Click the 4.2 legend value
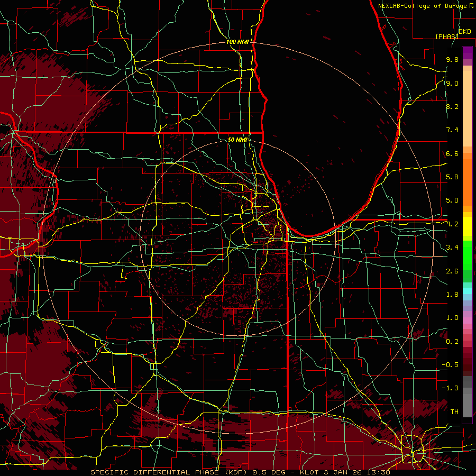 pyautogui.click(x=452, y=224)
